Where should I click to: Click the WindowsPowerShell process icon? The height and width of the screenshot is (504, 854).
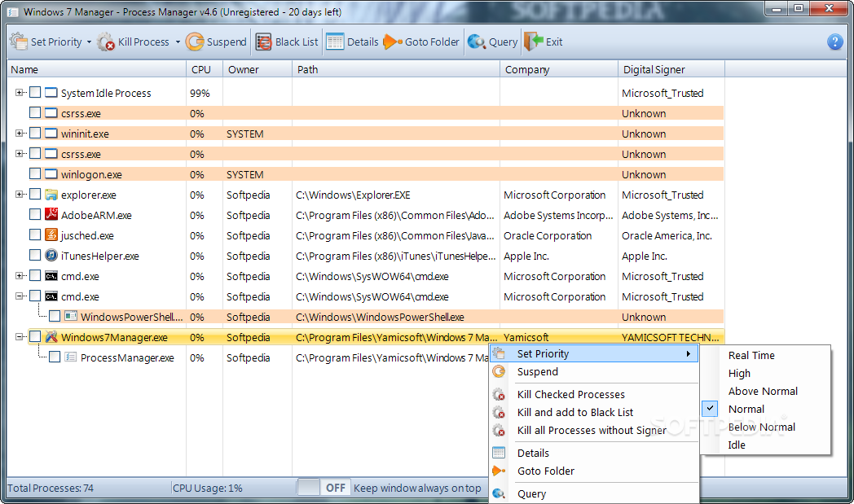71,317
